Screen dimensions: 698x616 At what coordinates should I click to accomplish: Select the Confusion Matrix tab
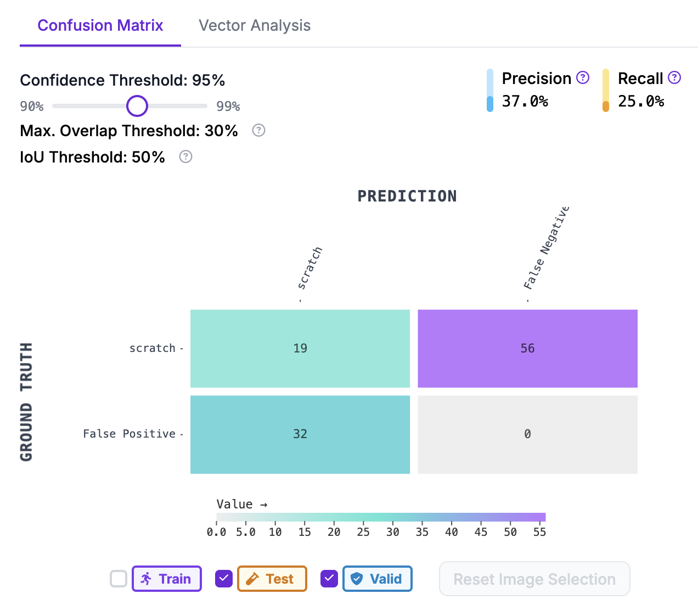(100, 25)
